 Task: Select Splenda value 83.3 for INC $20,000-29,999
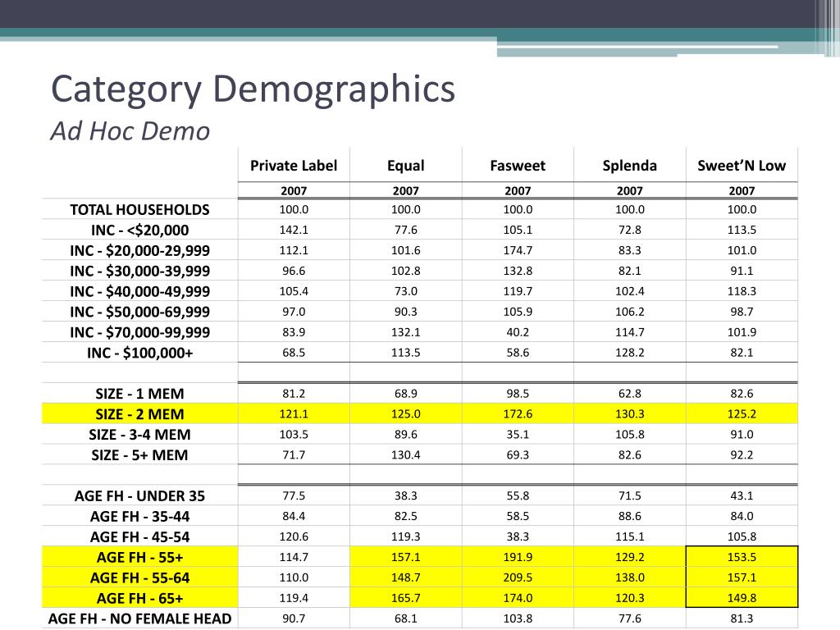pyautogui.click(x=629, y=250)
